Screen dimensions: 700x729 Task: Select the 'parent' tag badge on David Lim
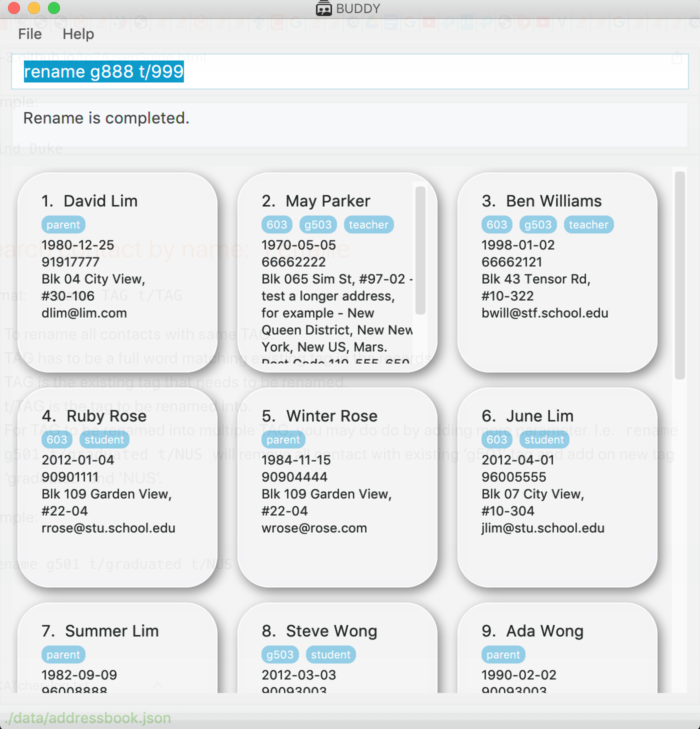(x=63, y=224)
